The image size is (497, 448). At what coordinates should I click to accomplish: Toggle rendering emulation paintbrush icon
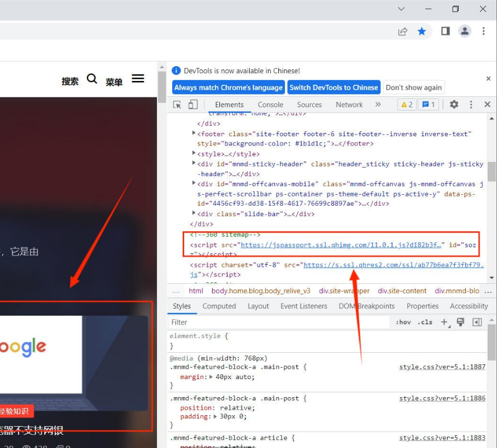point(460,322)
